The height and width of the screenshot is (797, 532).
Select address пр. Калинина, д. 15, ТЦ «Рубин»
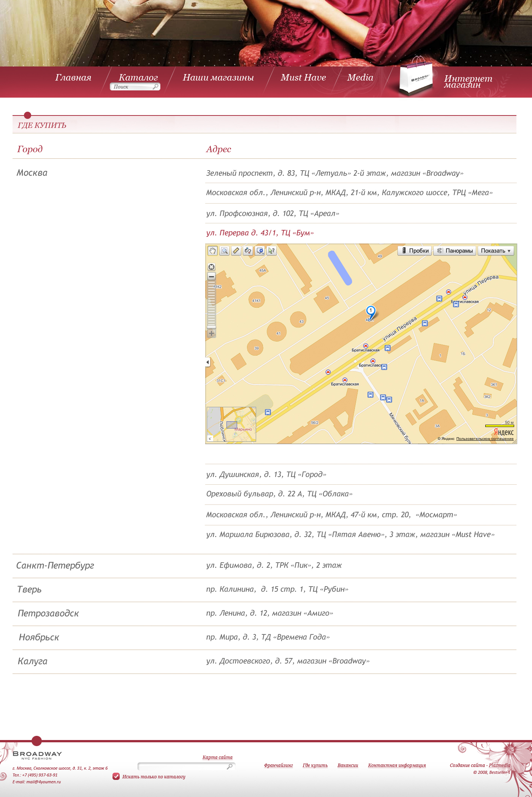coord(277,589)
